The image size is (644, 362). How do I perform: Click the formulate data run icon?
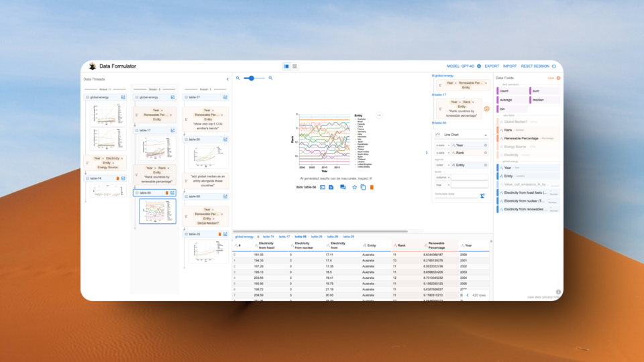click(482, 196)
